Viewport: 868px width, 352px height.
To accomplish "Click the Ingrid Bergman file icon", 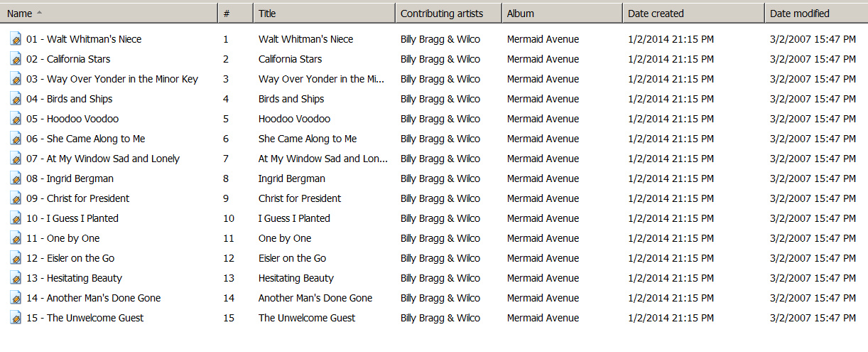I will point(16,178).
